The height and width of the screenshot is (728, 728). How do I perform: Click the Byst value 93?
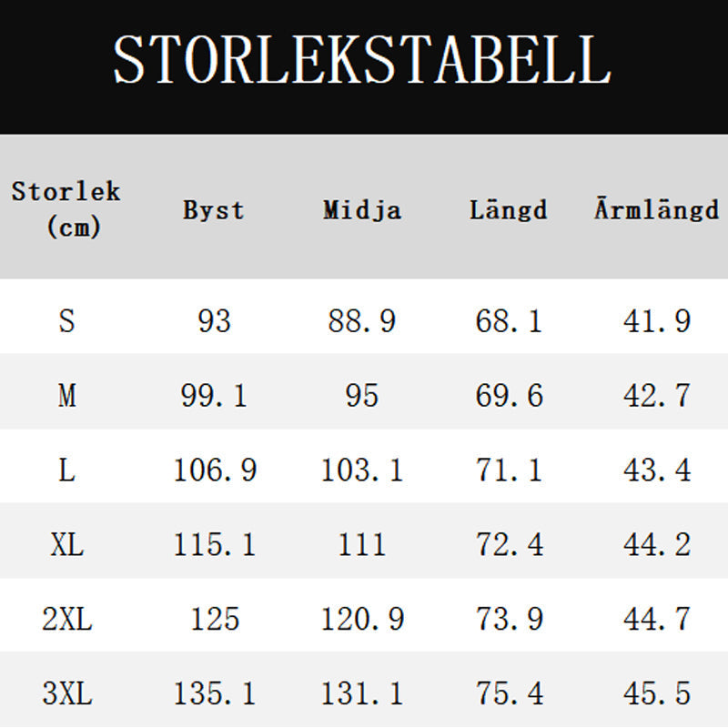[x=214, y=321]
